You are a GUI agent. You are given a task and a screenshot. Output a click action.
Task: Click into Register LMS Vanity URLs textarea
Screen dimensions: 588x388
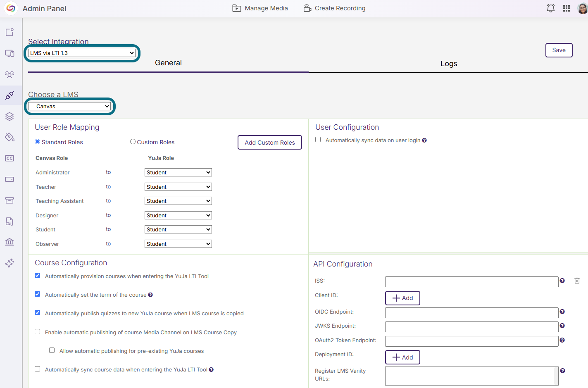tap(471, 376)
